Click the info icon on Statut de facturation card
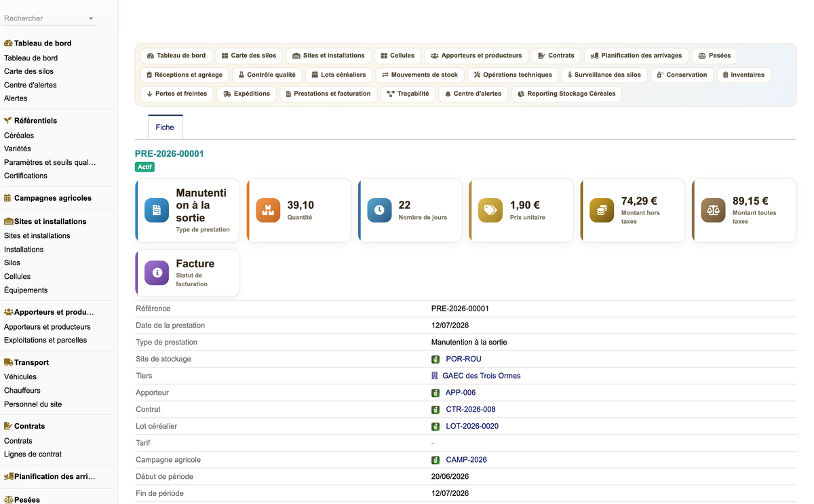 pyautogui.click(x=157, y=273)
